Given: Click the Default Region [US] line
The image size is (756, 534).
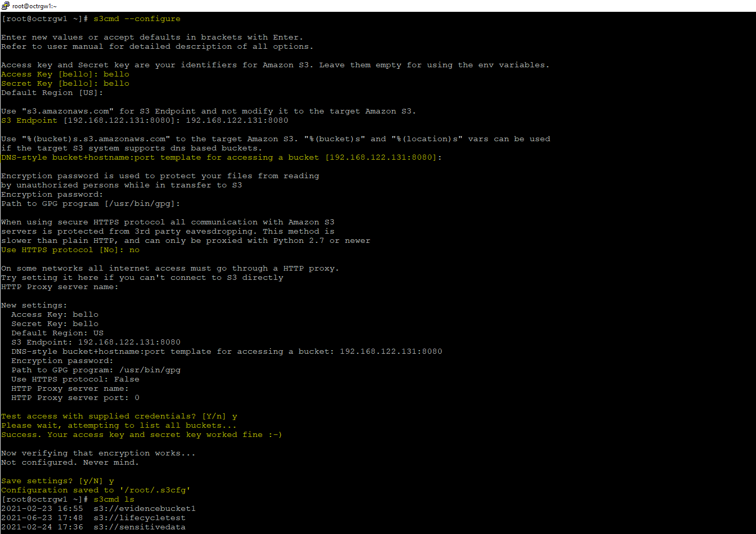Looking at the screenshot, I should tap(51, 92).
